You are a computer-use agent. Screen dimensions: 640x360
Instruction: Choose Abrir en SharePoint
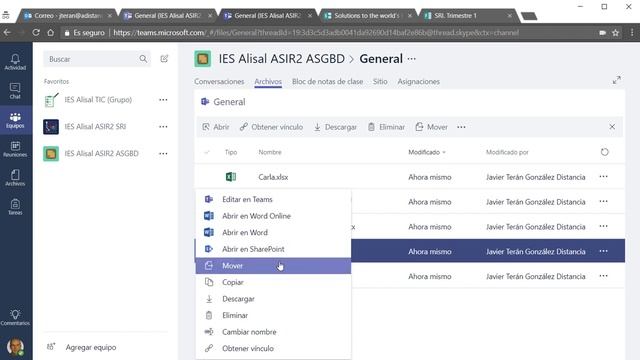273,249
